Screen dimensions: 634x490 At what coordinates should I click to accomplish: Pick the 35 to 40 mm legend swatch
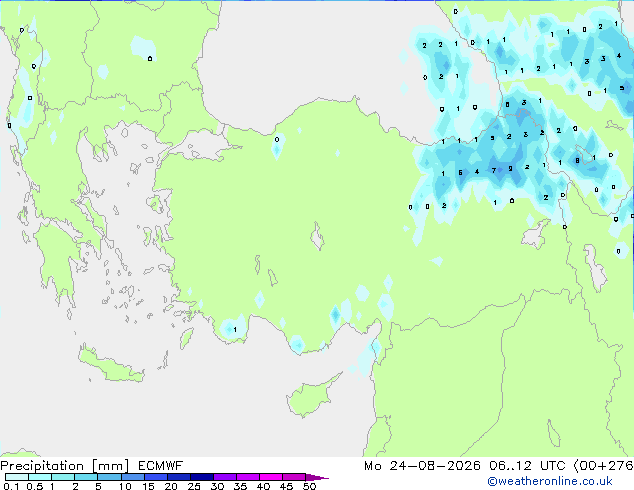coord(247,477)
